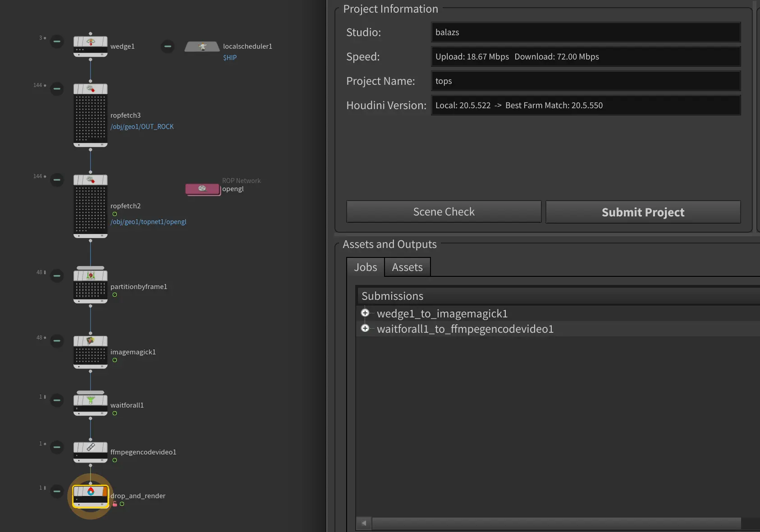Viewport: 760px width, 532px height.
Task: Click the Project Name input field
Action: coord(586,81)
